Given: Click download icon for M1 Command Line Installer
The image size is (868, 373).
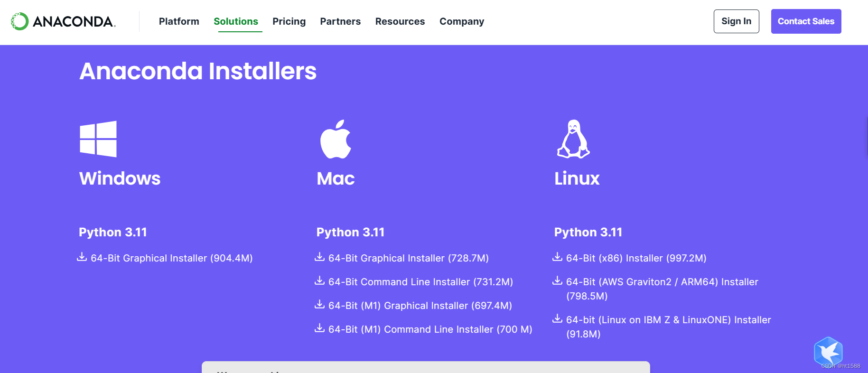Looking at the screenshot, I should coord(320,328).
